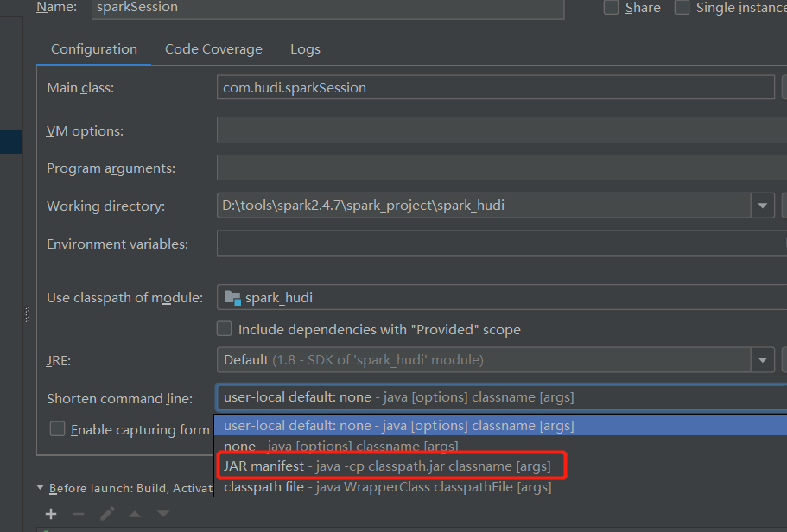
Task: Select none - java [options] classname option
Action: point(500,446)
